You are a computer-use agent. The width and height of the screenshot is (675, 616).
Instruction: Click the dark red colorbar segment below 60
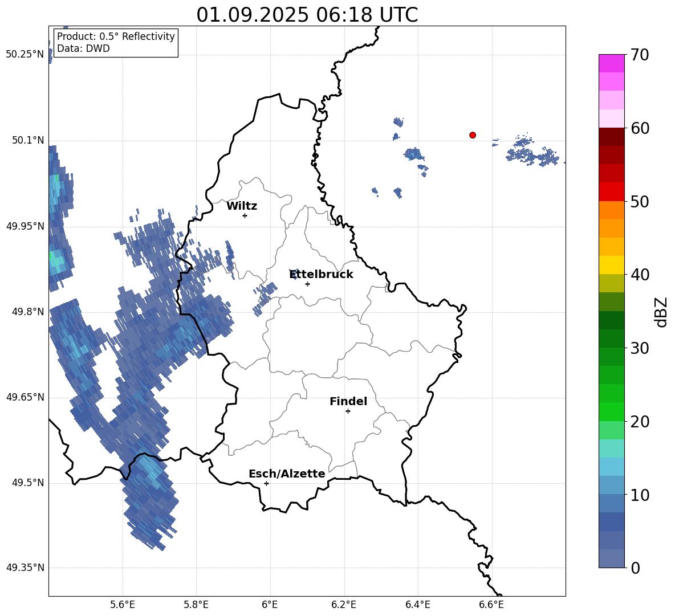click(611, 137)
